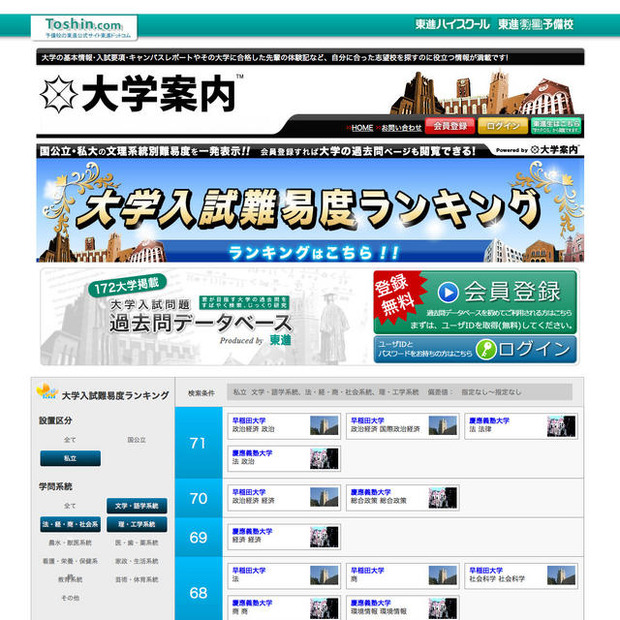The image size is (620, 620).
Task: Open thumbnail of 慶應義塾大学 法 法律 card
Action: tap(561, 426)
